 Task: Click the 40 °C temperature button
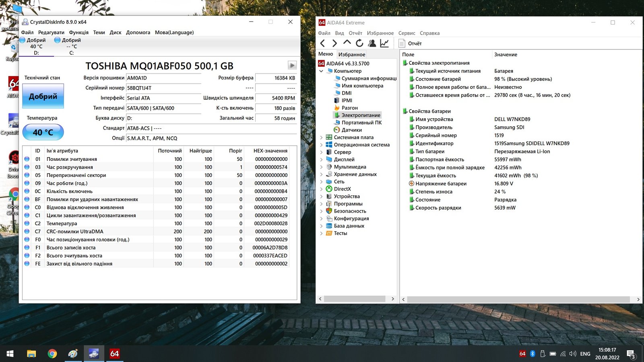pyautogui.click(x=43, y=132)
